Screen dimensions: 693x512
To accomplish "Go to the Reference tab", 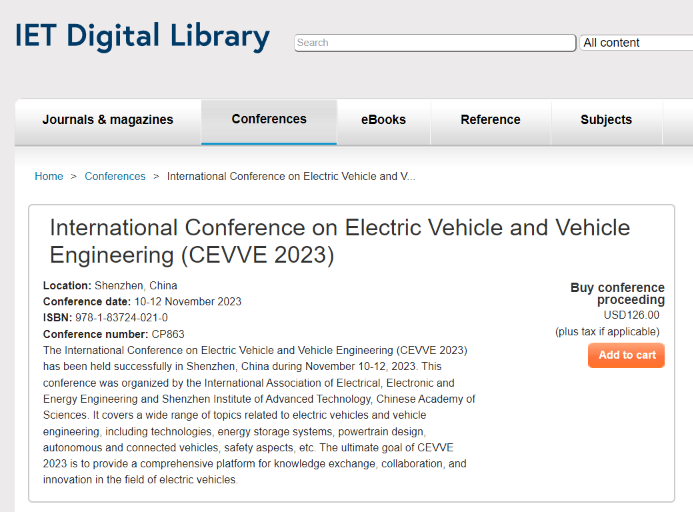I will pos(490,120).
